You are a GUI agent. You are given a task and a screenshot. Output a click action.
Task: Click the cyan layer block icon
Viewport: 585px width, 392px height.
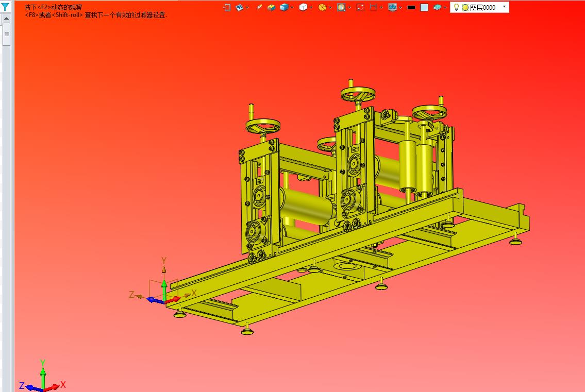tap(437, 7)
